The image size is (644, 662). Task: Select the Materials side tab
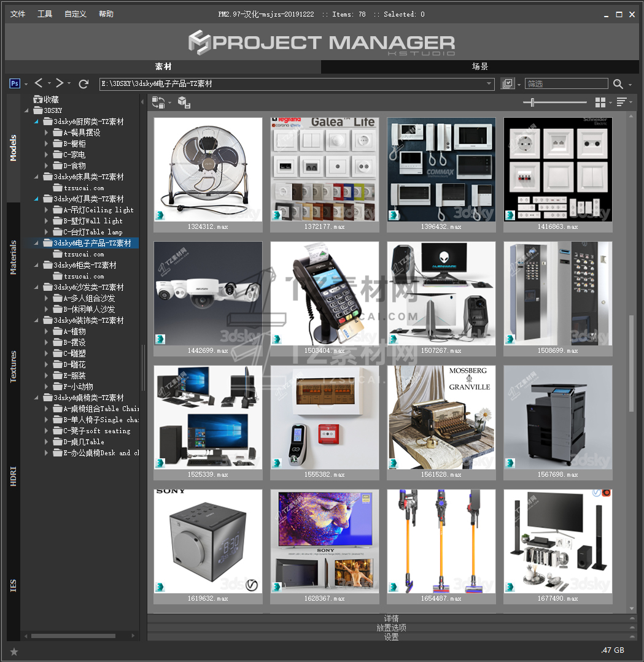[x=14, y=258]
